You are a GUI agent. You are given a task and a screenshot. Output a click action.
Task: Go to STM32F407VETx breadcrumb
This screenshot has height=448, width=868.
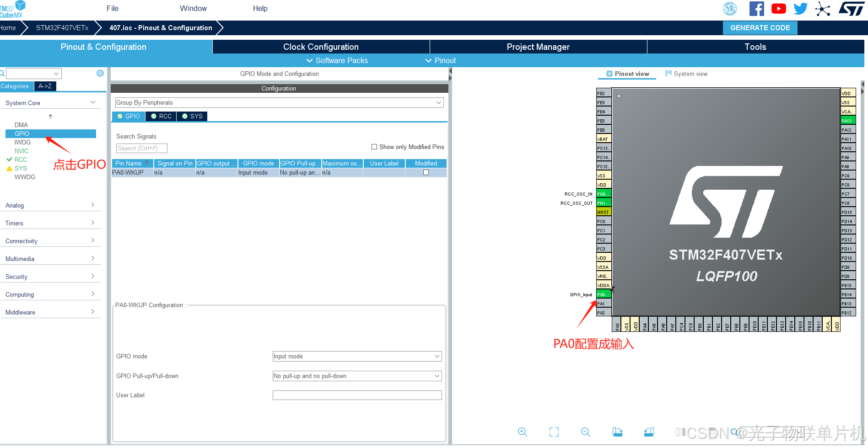(62, 27)
